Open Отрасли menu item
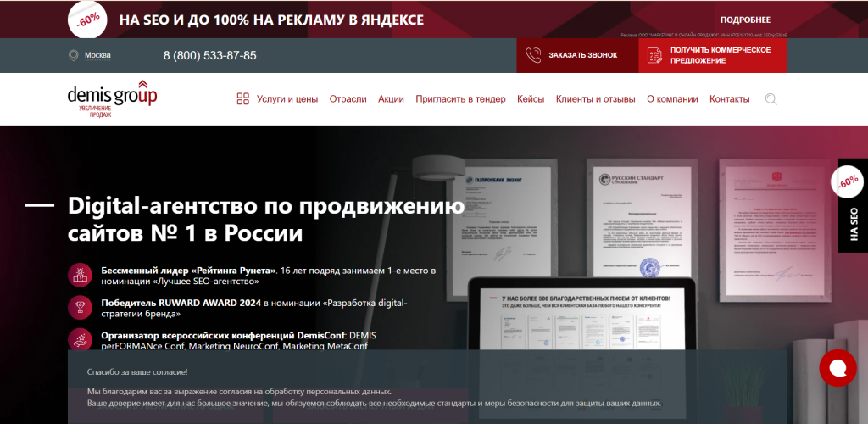The image size is (868, 424). (x=348, y=99)
